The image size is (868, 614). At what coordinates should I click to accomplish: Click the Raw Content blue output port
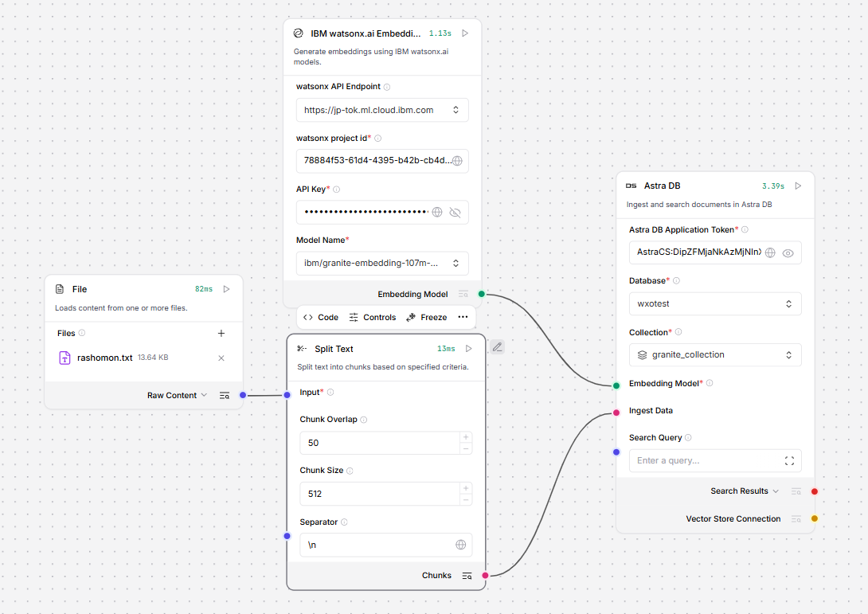[x=242, y=395]
